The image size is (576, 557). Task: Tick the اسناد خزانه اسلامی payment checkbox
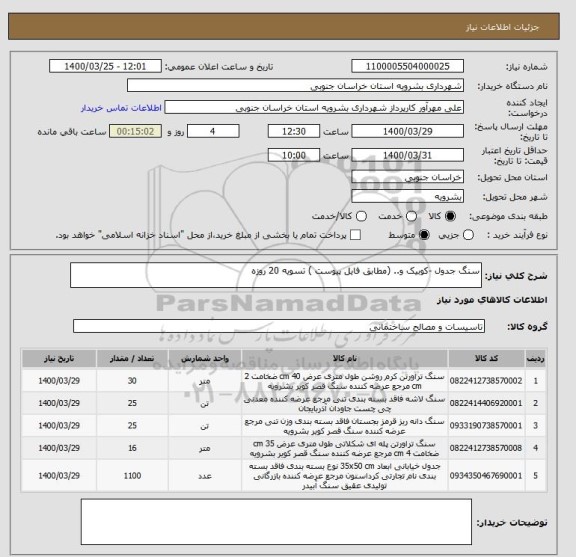tap(355, 235)
